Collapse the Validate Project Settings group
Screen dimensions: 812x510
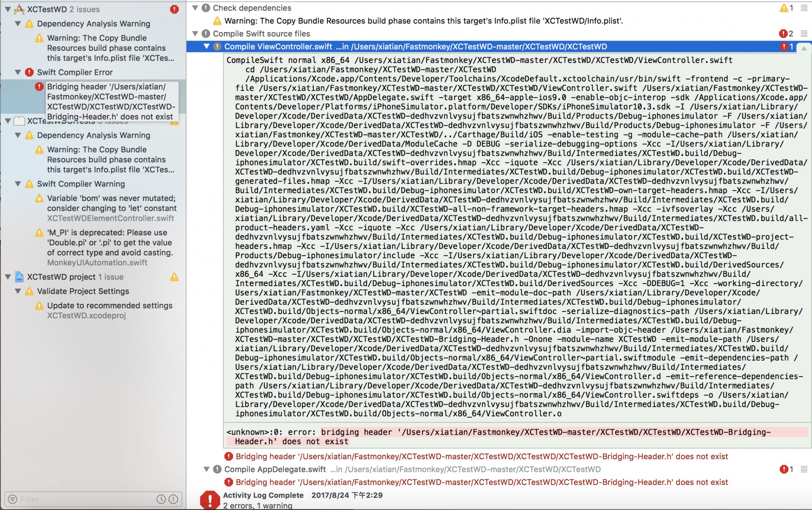click(18, 291)
